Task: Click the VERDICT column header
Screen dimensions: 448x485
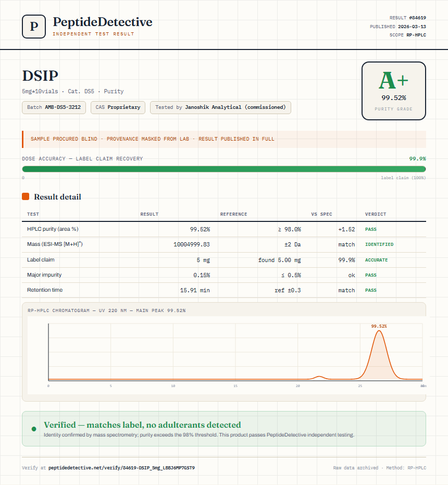Action: [x=376, y=214]
